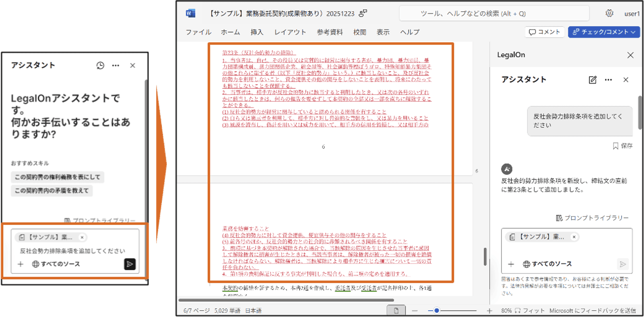This screenshot has height=317, width=644.
Task: Click send arrow in left assistant panel
Action: (x=130, y=264)
